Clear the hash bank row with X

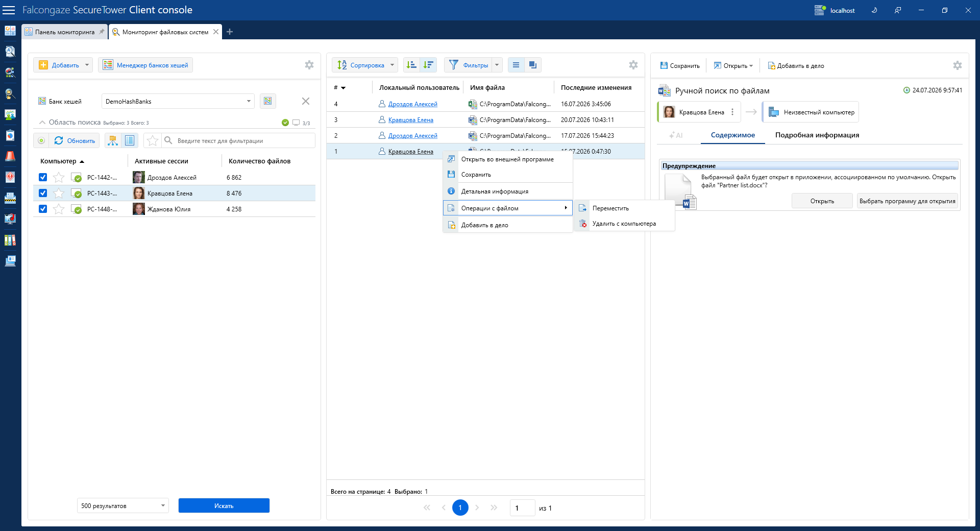tap(306, 101)
